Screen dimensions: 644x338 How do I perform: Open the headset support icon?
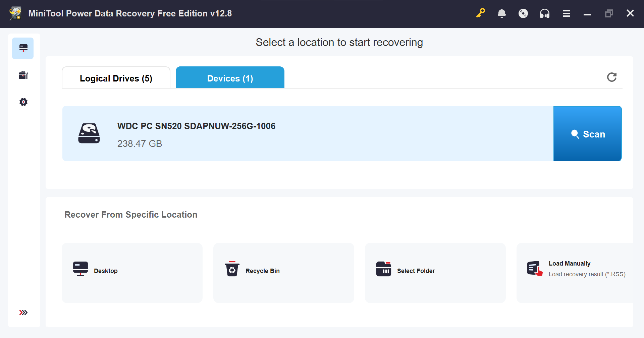pyautogui.click(x=545, y=13)
